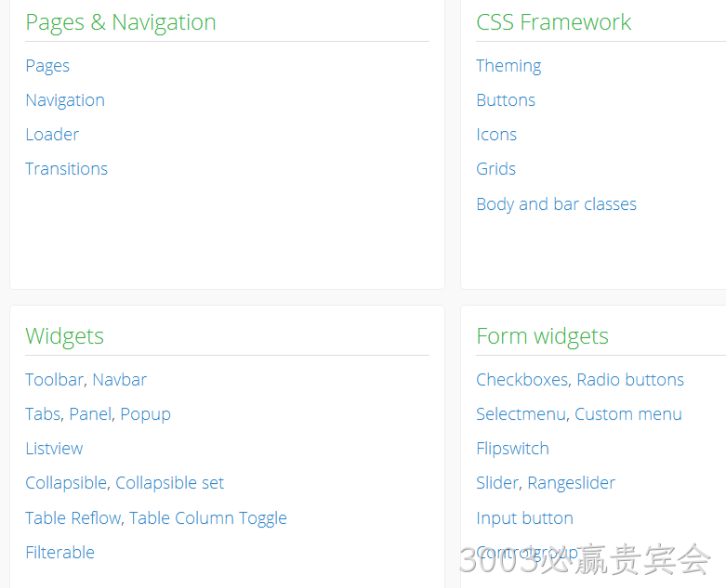The width and height of the screenshot is (726, 588).
Task: Open the Listview link
Action: coord(54,449)
